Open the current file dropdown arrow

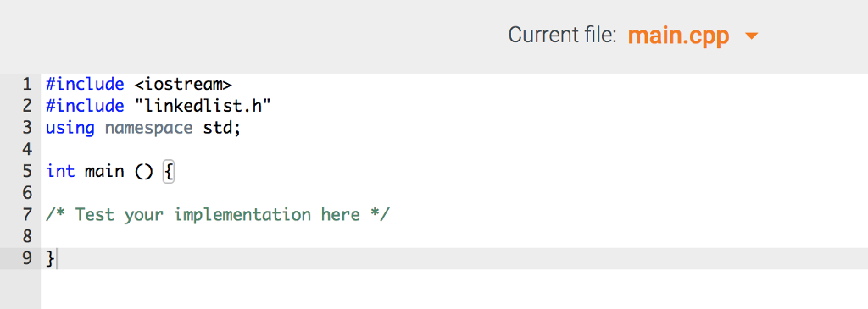coord(751,36)
